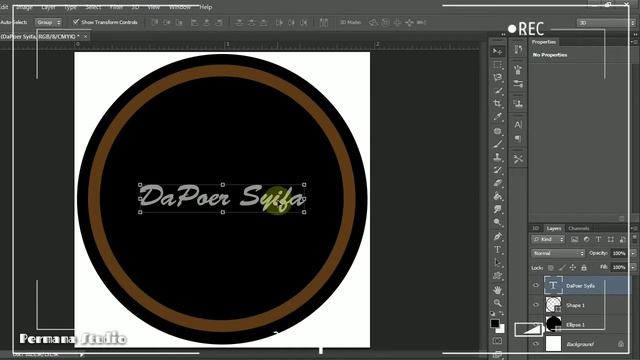Click the background color white swatch

click(x=501, y=329)
